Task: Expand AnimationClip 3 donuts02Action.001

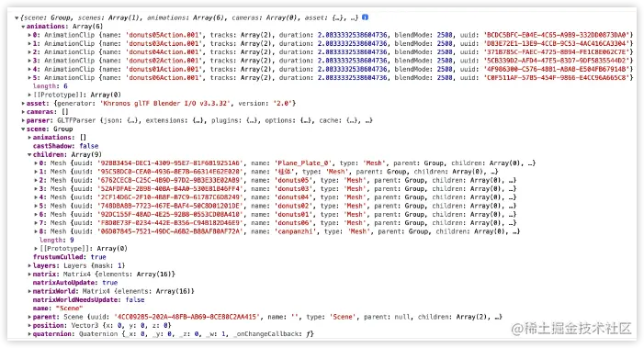Action: click(30, 61)
